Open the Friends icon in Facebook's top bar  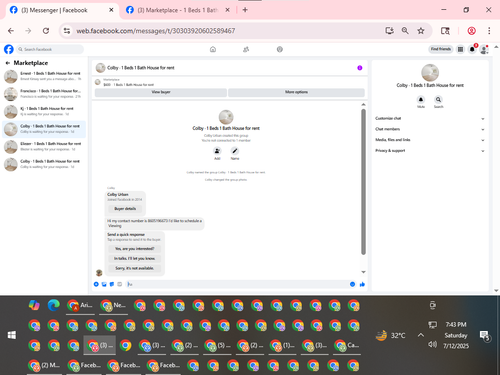(x=246, y=49)
